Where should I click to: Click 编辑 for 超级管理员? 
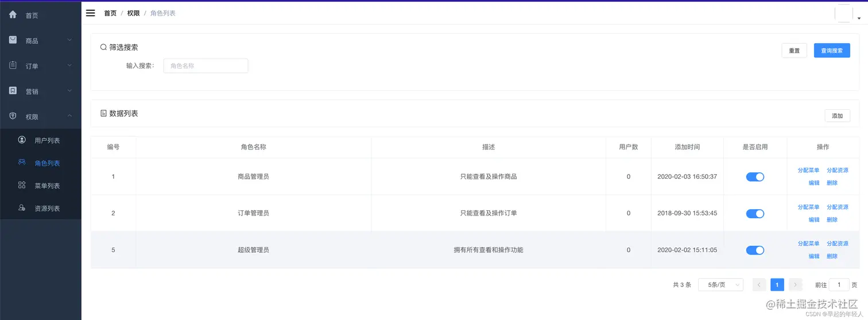[x=814, y=256]
